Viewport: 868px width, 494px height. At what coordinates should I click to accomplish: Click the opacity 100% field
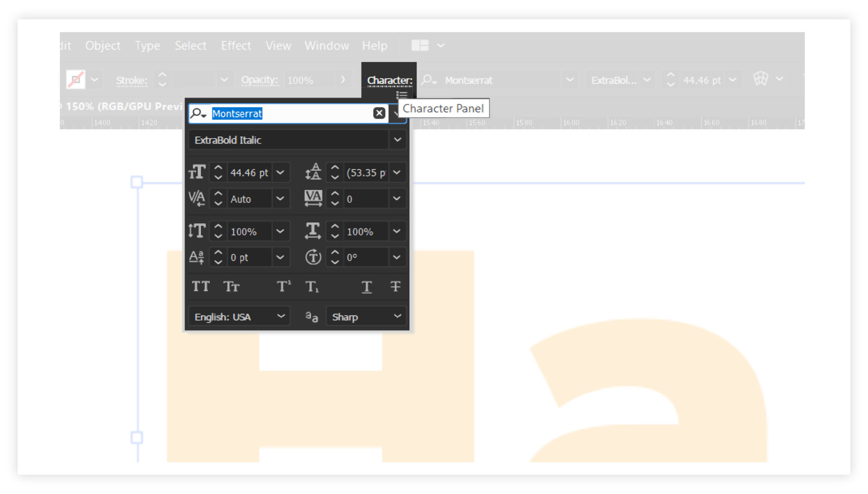309,80
